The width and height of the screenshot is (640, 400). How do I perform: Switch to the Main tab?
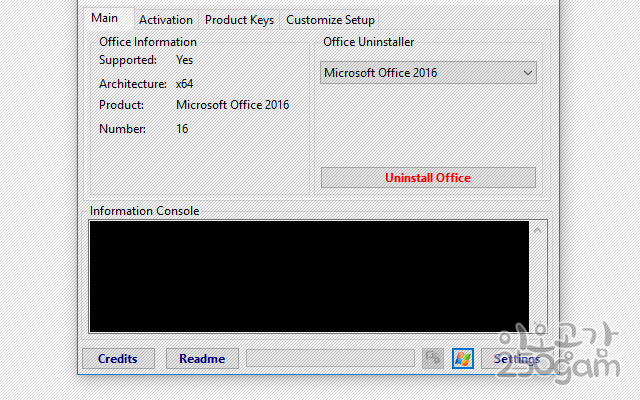coord(109,18)
